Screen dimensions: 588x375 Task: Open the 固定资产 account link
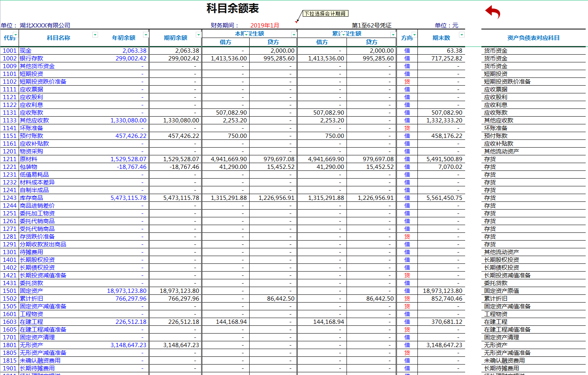(x=30, y=291)
